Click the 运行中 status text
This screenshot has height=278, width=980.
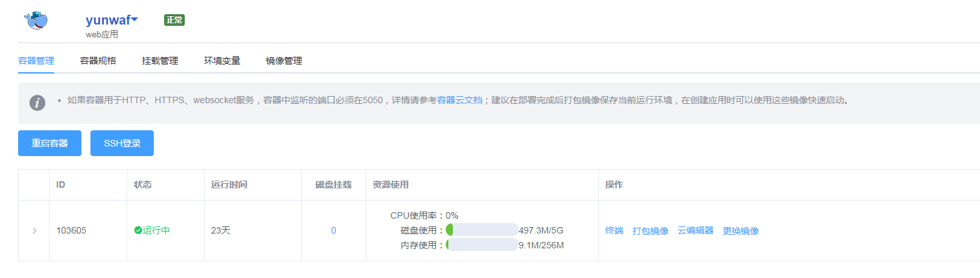tap(156, 230)
